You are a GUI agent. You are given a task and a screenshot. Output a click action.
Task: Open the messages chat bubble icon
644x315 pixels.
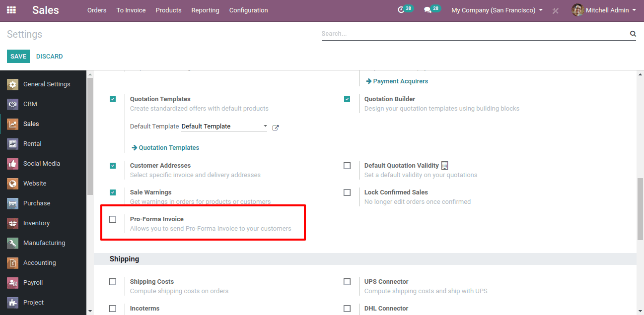(428, 10)
